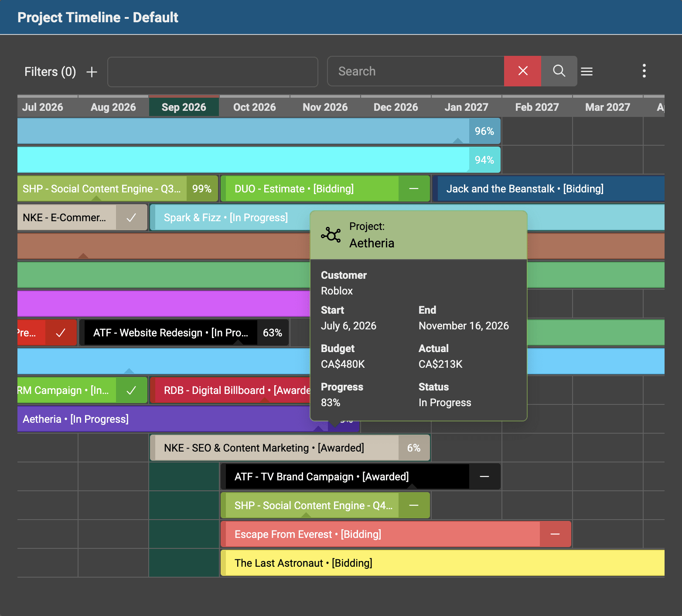Select the highlighted Sep 2026 month header
Viewport: 682px width, 616px height.
[184, 107]
